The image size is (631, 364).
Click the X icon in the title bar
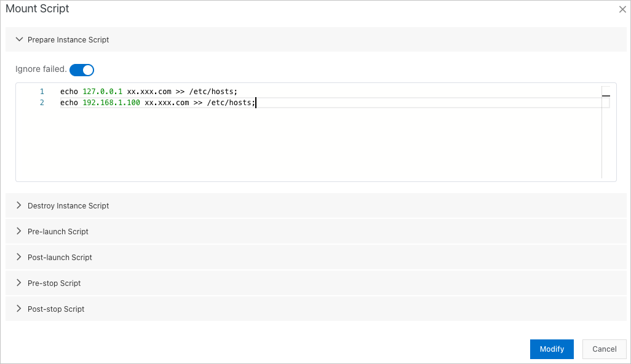coord(622,9)
